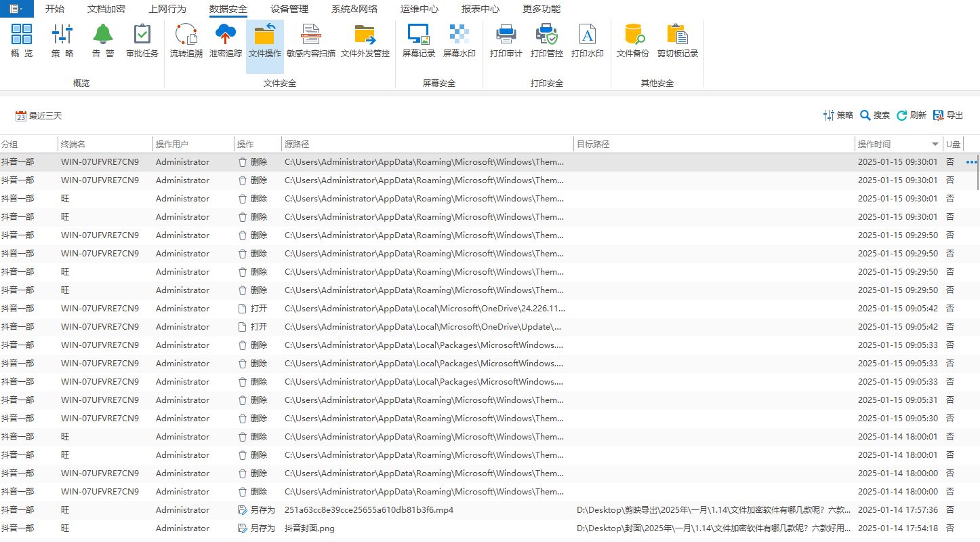Open the application menu dropdown at top-left
980x542 pixels.
tap(16, 9)
